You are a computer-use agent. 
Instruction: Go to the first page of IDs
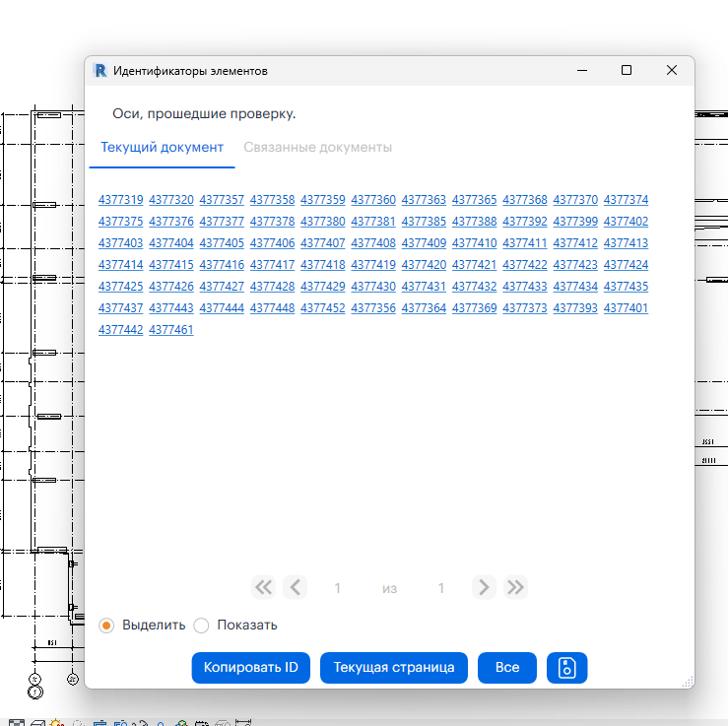pyautogui.click(x=263, y=587)
